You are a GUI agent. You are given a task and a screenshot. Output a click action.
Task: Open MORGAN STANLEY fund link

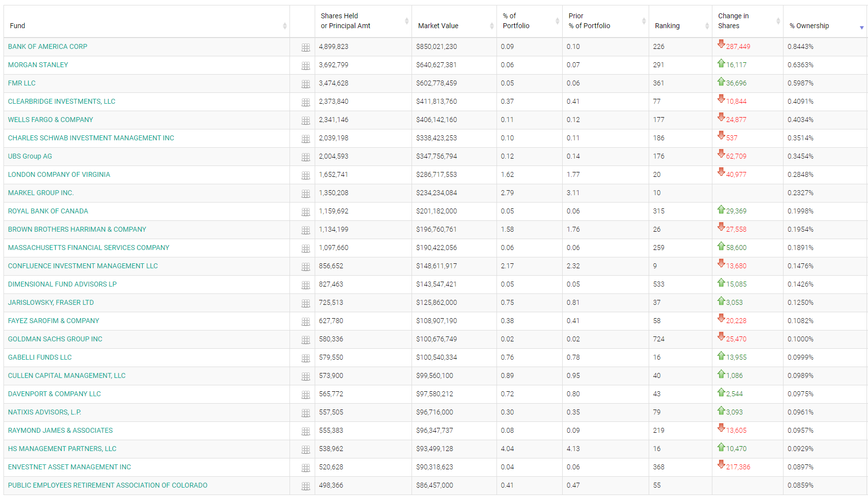[38, 65]
